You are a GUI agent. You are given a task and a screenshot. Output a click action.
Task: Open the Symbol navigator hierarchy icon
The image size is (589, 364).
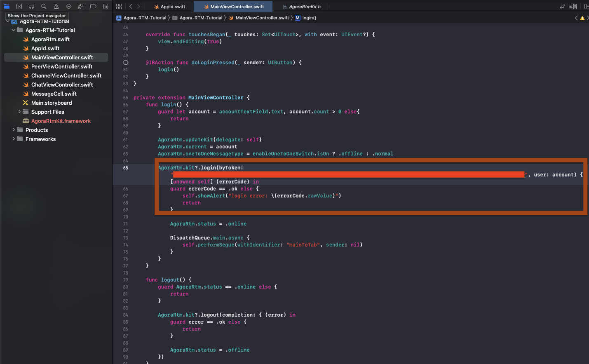tap(31, 6)
